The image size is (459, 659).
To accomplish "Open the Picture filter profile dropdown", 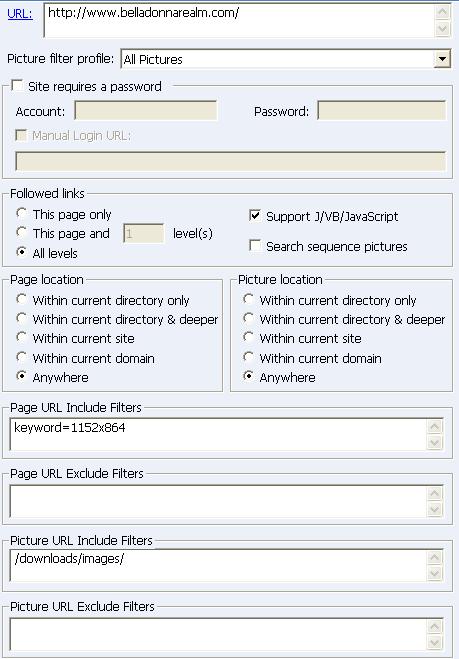I will [442, 59].
